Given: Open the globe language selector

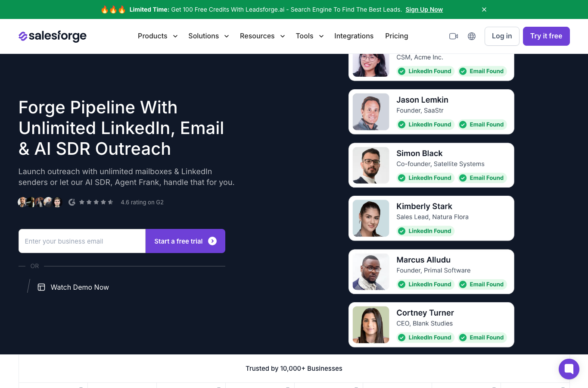Looking at the screenshot, I should click(472, 36).
